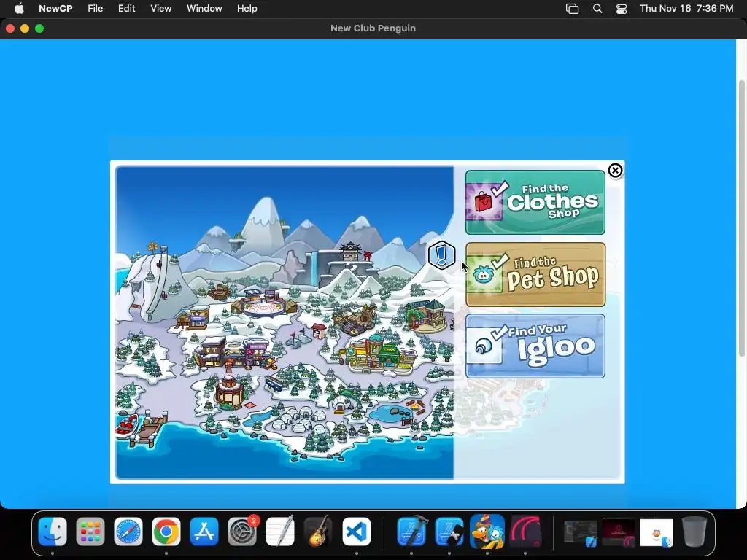The width and height of the screenshot is (747, 560).
Task: Open System Settings from the Dock
Action: pyautogui.click(x=242, y=531)
